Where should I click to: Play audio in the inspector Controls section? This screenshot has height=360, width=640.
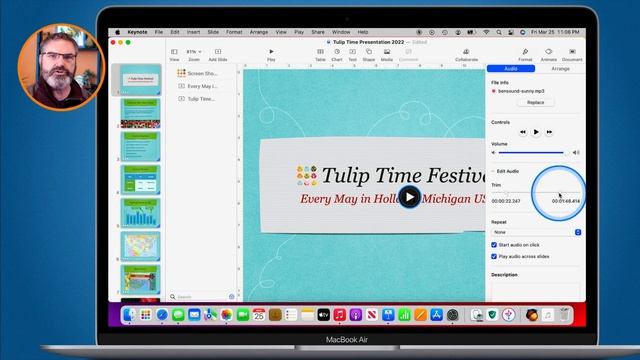[536, 132]
